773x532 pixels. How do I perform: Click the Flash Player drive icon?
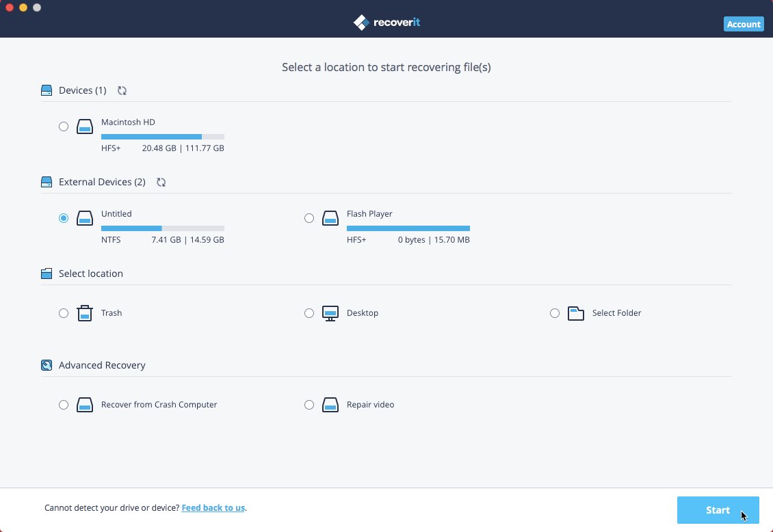(330, 218)
